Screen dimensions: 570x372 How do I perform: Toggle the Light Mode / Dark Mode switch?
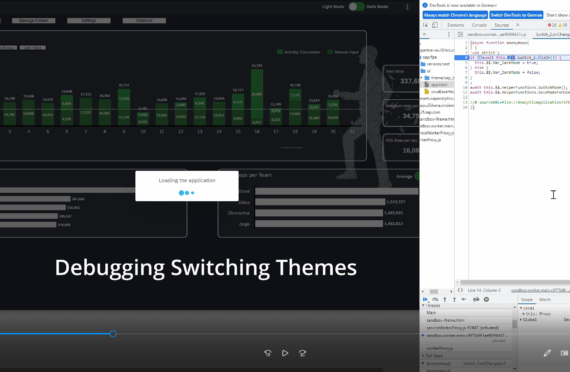click(x=356, y=7)
